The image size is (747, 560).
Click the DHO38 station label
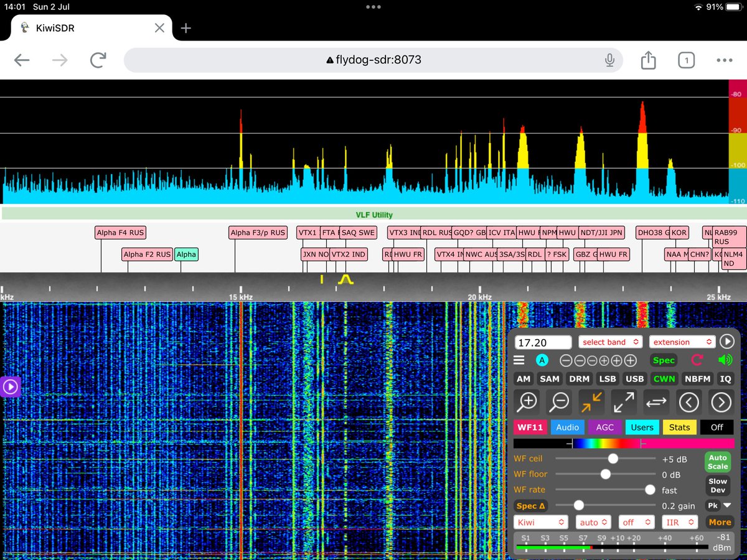click(x=653, y=233)
